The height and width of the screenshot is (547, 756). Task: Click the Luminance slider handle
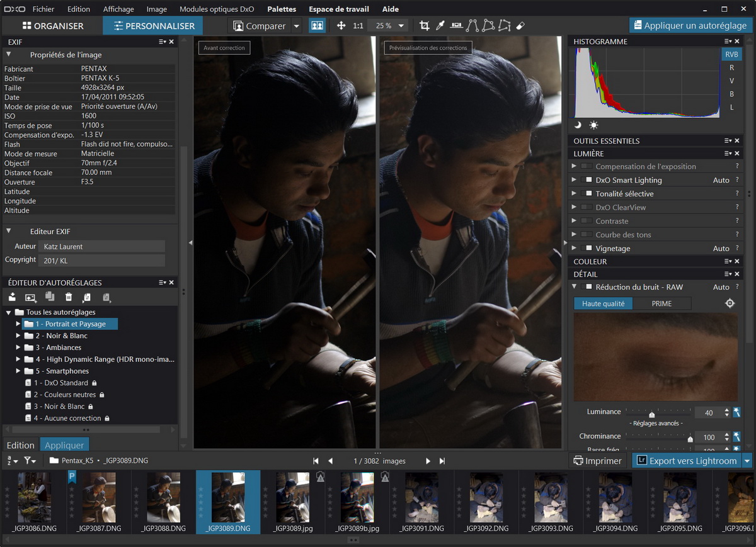pos(652,414)
